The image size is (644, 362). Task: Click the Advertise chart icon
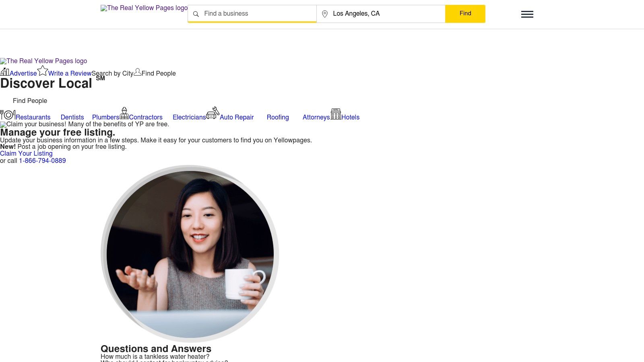5,72
